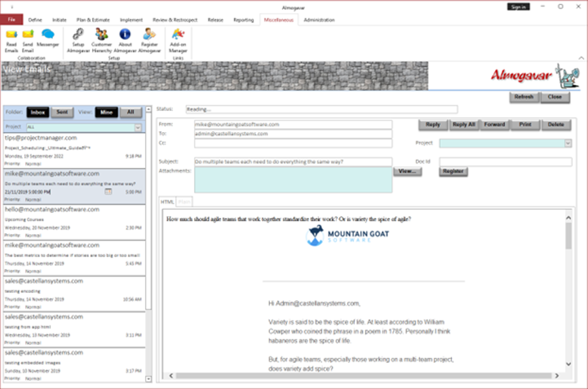Click the Refresh button
Screen dimensions: 588x389
coord(524,97)
